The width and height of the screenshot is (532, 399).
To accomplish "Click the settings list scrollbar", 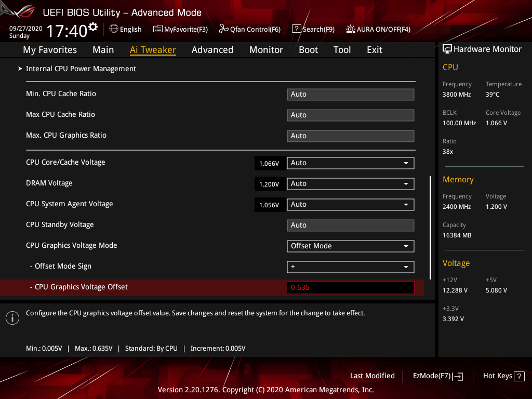I will [430, 228].
